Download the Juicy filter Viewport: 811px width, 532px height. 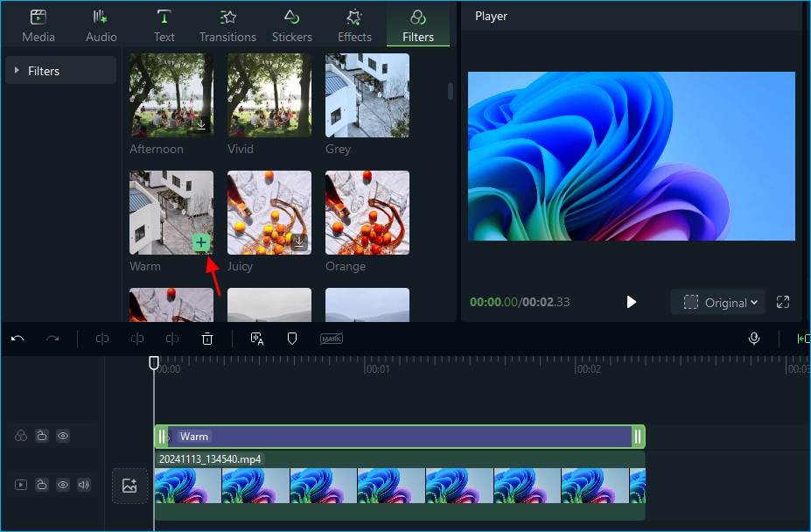pyautogui.click(x=299, y=241)
